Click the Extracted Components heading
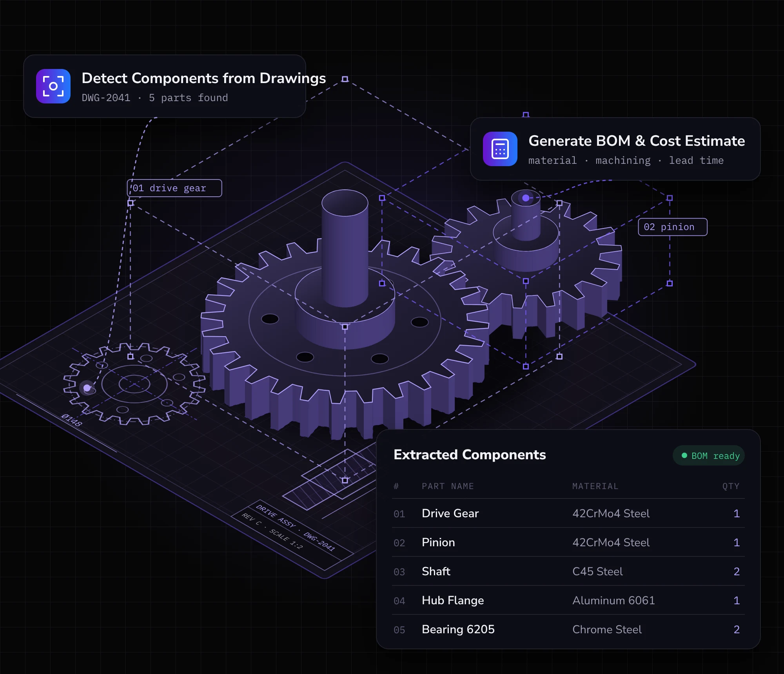The image size is (784, 674). pyautogui.click(x=470, y=455)
